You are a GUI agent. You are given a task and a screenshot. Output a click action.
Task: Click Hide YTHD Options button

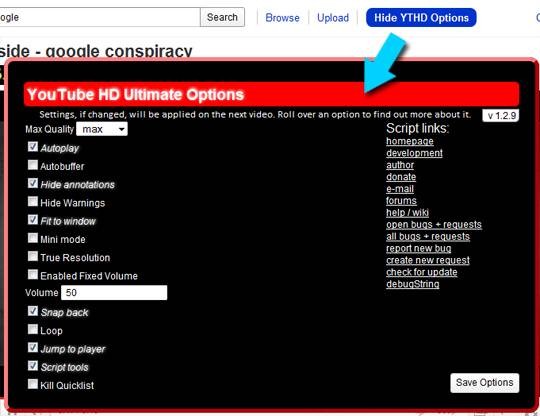[x=421, y=18]
